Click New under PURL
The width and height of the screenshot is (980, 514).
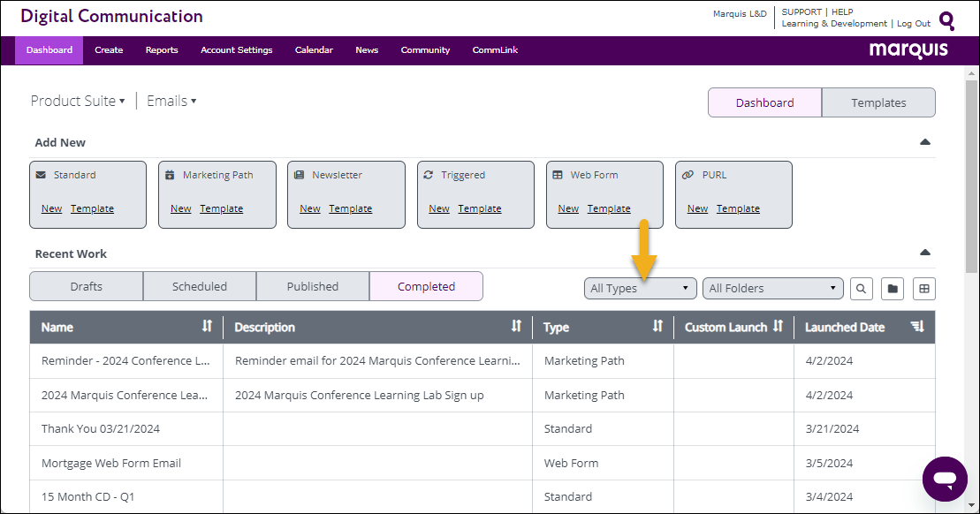[697, 208]
